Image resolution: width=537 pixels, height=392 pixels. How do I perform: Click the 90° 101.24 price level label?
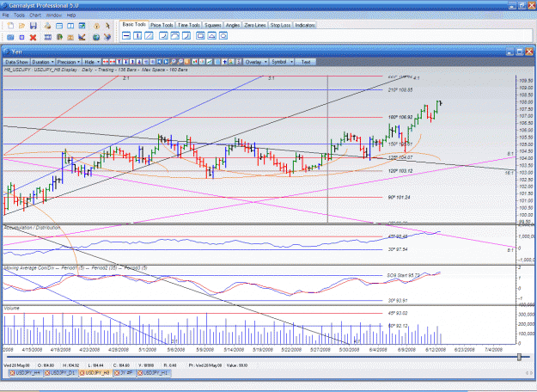[x=399, y=198]
